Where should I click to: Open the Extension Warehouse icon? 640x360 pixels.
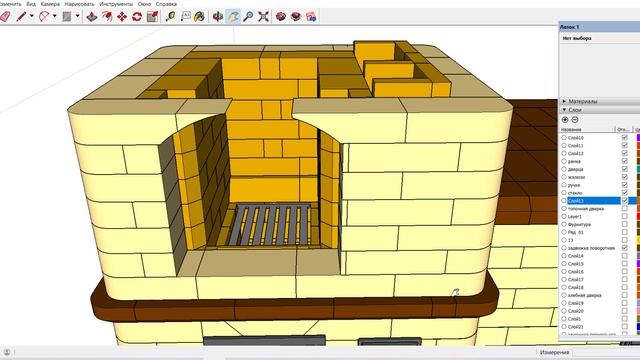[x=296, y=17]
